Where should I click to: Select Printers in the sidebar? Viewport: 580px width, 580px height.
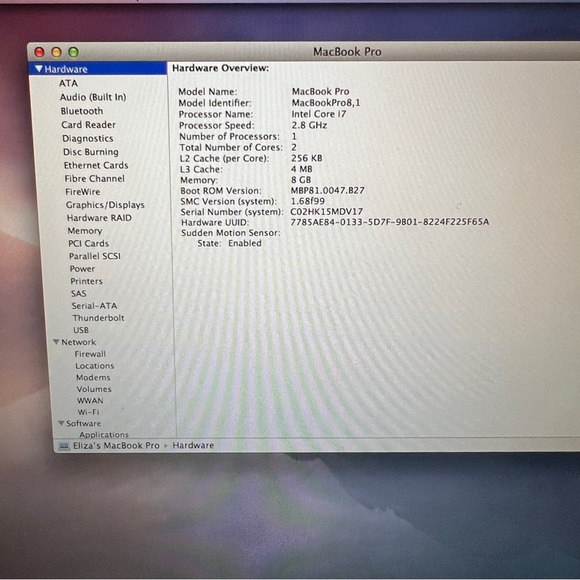click(86, 281)
